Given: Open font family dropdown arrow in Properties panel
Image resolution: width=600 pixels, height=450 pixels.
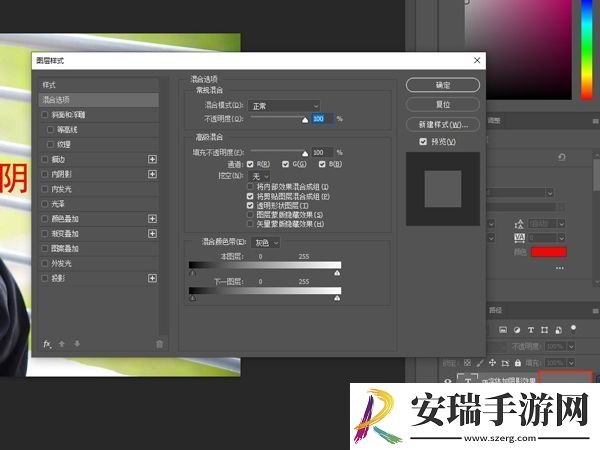Looking at the screenshot, I should click(550, 193).
